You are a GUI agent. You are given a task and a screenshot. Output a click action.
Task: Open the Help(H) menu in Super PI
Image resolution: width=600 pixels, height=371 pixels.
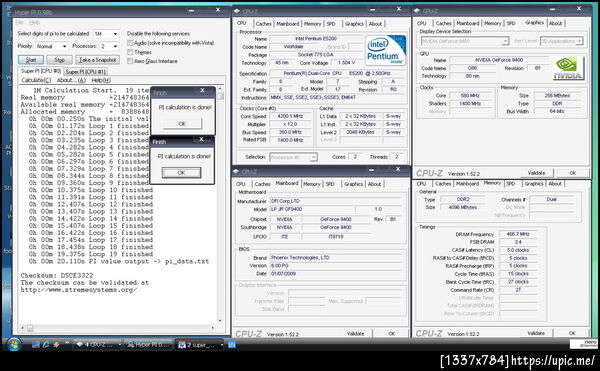tap(101, 80)
